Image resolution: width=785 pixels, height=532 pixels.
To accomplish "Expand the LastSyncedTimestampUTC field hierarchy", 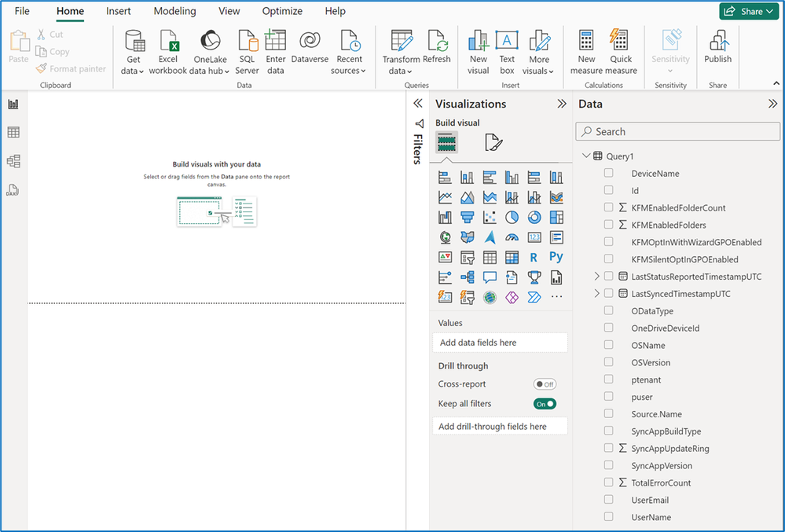I will [x=596, y=293].
